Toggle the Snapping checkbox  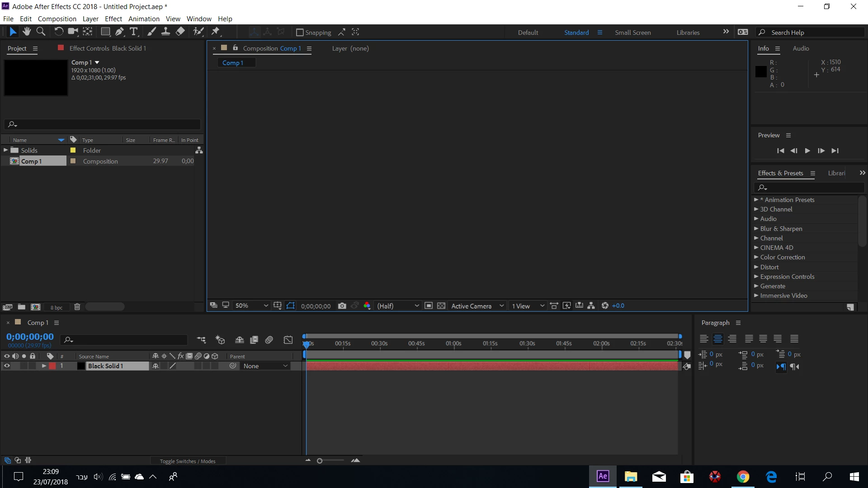pyautogui.click(x=299, y=33)
